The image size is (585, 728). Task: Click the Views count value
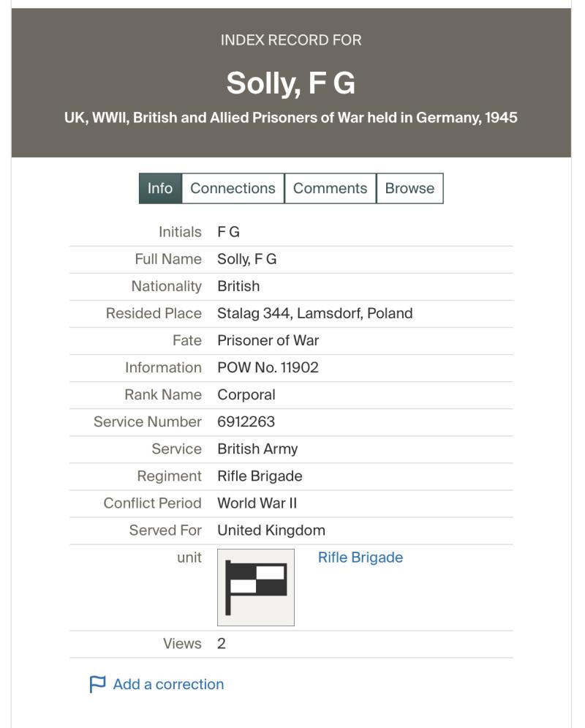tap(222, 644)
